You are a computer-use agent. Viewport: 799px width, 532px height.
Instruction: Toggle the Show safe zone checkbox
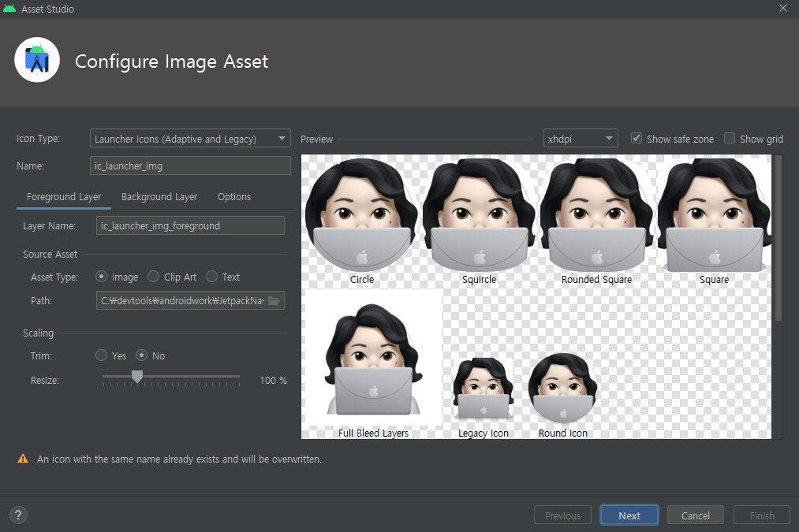pyautogui.click(x=636, y=139)
